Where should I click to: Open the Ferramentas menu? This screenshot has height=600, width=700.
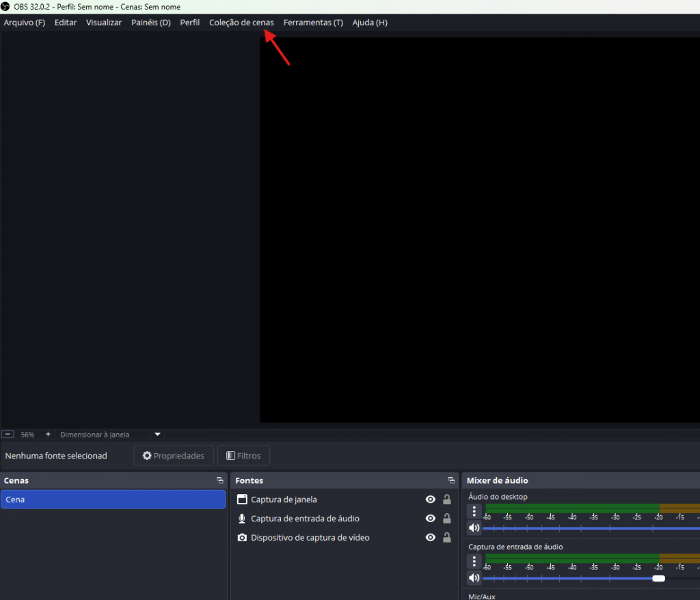click(312, 23)
